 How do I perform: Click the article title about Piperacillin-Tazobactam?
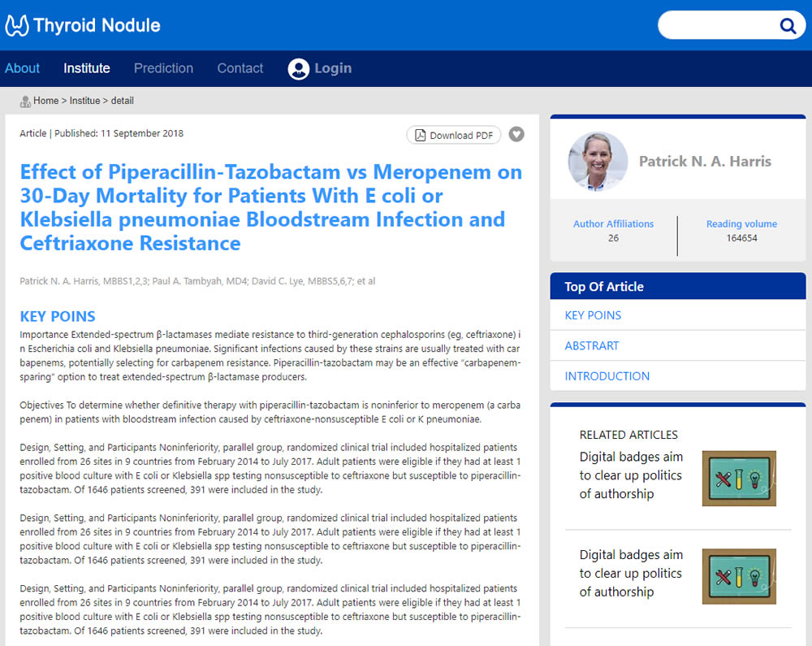pos(271,207)
